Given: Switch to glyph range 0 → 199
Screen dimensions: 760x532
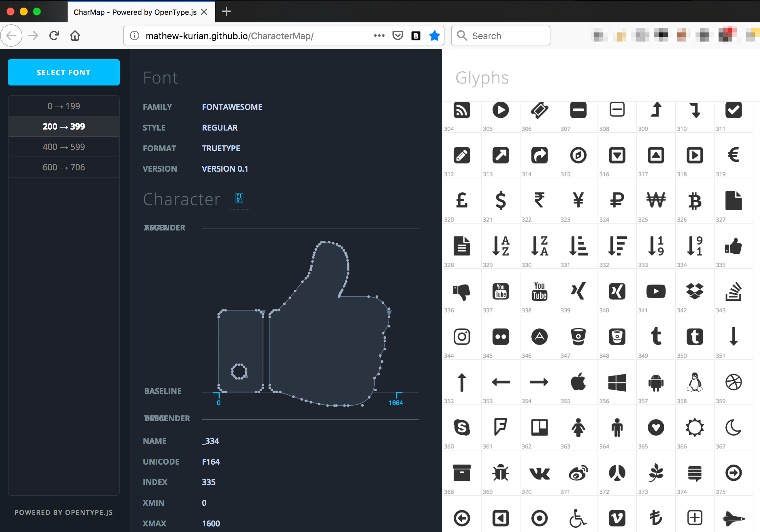Looking at the screenshot, I should point(63,106).
